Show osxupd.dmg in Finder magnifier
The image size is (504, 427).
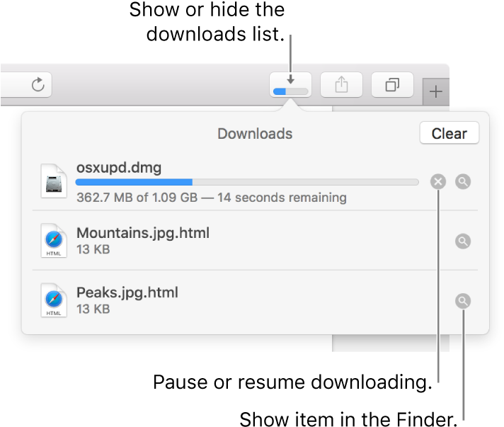tap(463, 182)
